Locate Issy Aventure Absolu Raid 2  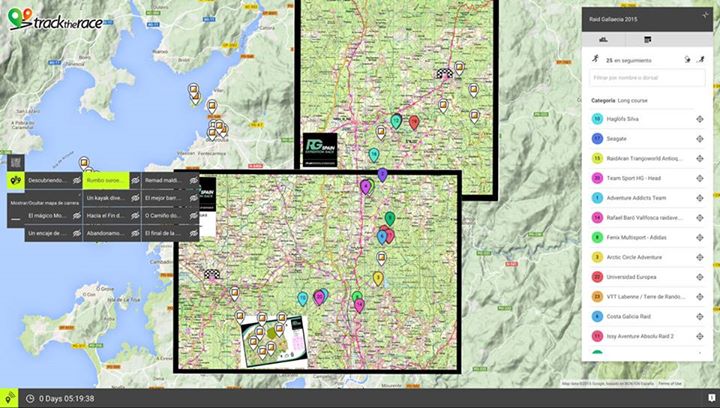point(699,336)
